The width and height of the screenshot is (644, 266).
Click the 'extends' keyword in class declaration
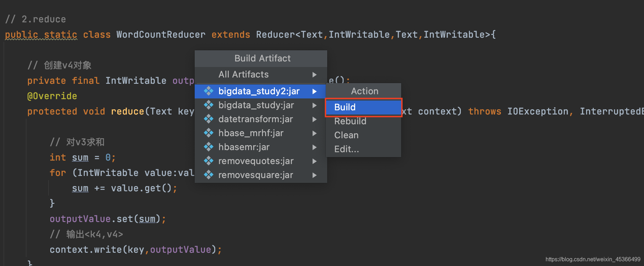point(231,35)
